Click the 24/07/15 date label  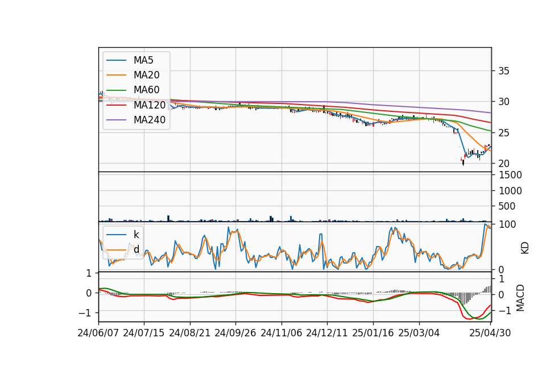(143, 333)
